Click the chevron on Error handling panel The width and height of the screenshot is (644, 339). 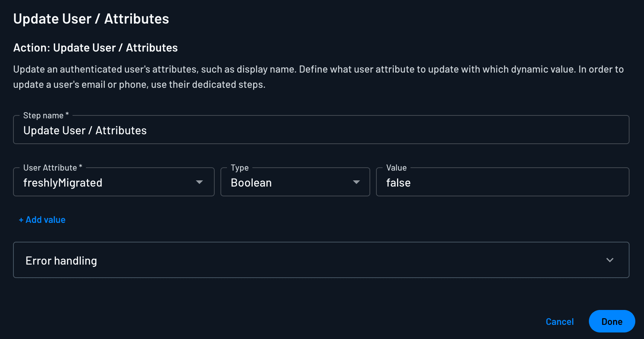pyautogui.click(x=610, y=260)
